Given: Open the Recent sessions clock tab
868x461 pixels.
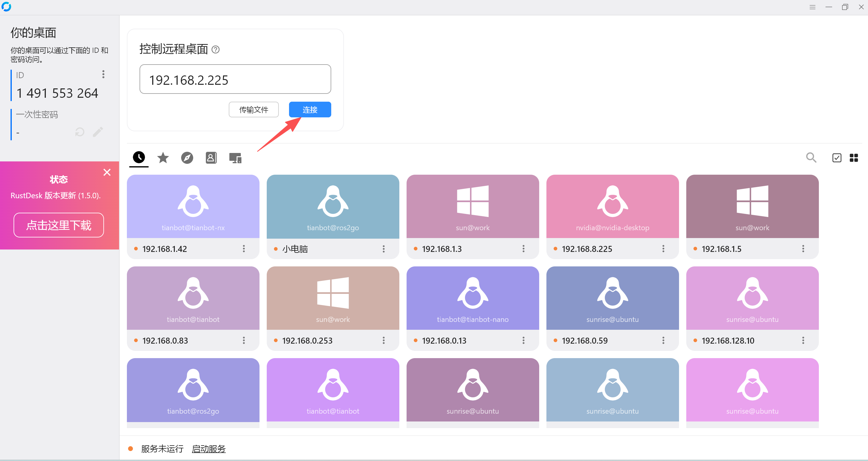Looking at the screenshot, I should click(x=139, y=157).
